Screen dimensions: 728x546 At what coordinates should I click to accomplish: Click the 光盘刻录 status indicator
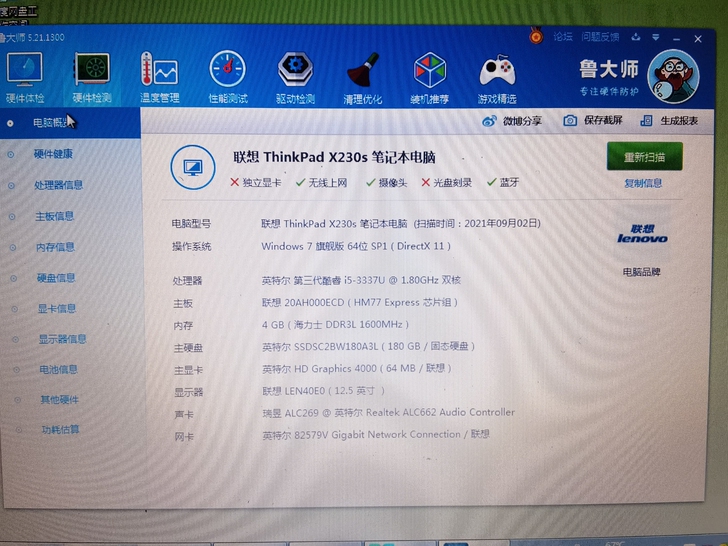pyautogui.click(x=446, y=182)
